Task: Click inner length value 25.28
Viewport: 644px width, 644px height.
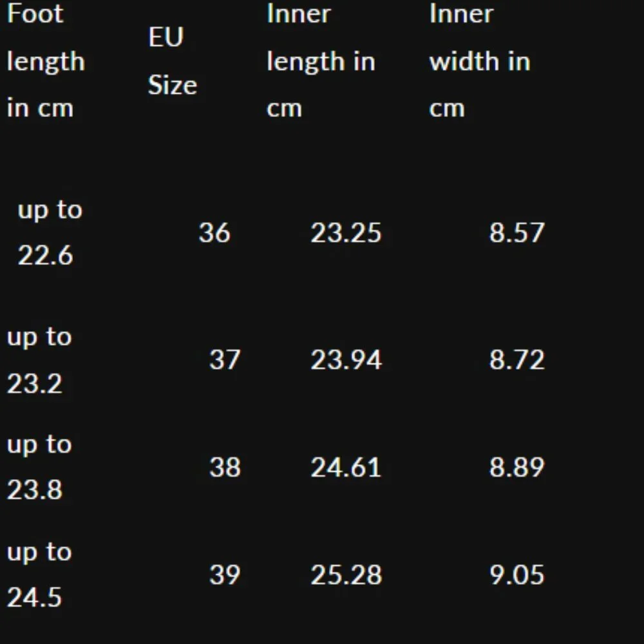Action: (346, 574)
